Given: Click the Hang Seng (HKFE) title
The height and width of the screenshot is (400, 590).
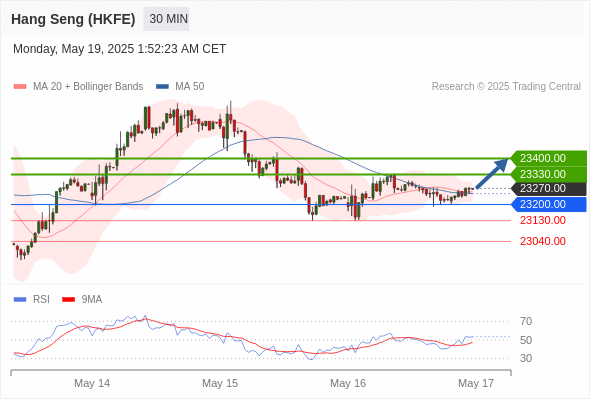Looking at the screenshot, I should [73, 19].
